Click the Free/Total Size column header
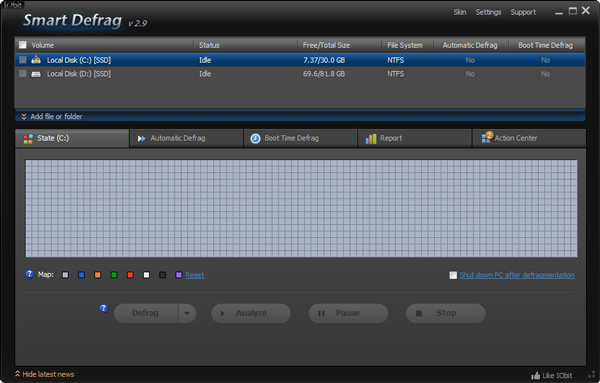Viewport: 600px width, 383px height. pyautogui.click(x=339, y=45)
